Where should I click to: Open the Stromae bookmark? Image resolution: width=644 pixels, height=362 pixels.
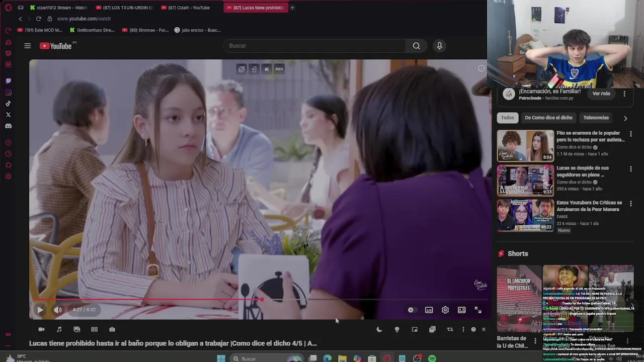[x=145, y=30]
